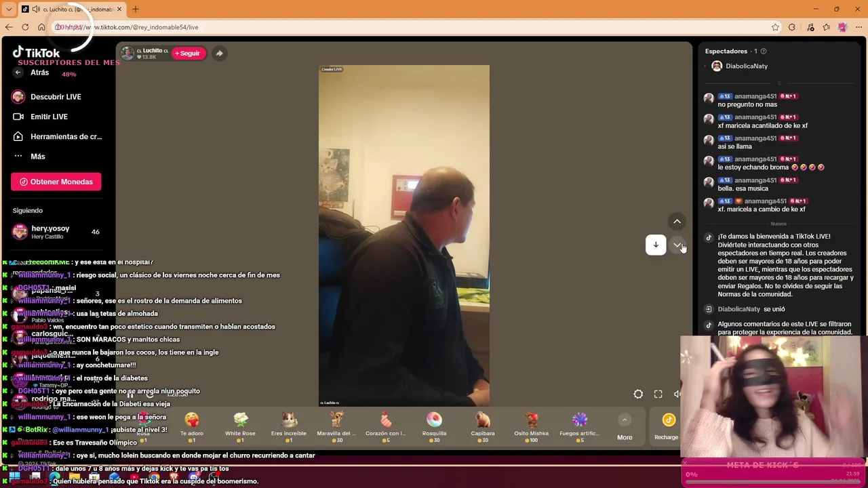
Task: Go to next live with down chevron
Action: [677, 245]
